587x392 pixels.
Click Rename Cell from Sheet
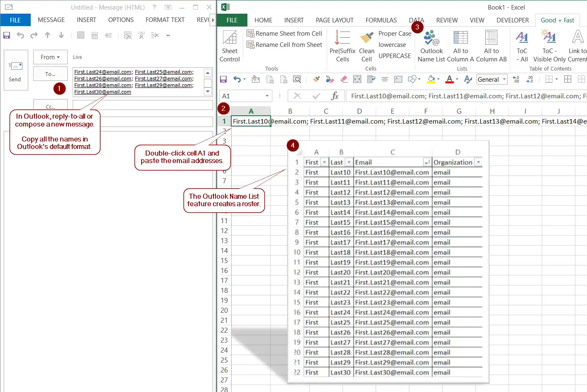tap(284, 44)
